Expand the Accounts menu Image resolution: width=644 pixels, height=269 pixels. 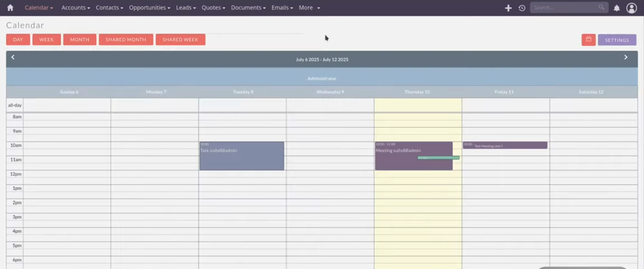(x=76, y=8)
